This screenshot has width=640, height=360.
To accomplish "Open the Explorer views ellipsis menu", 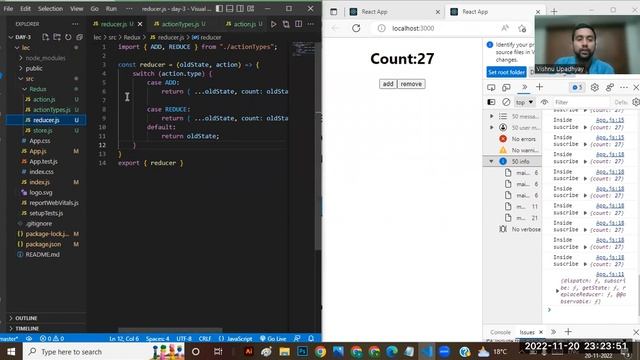I will click(76, 24).
